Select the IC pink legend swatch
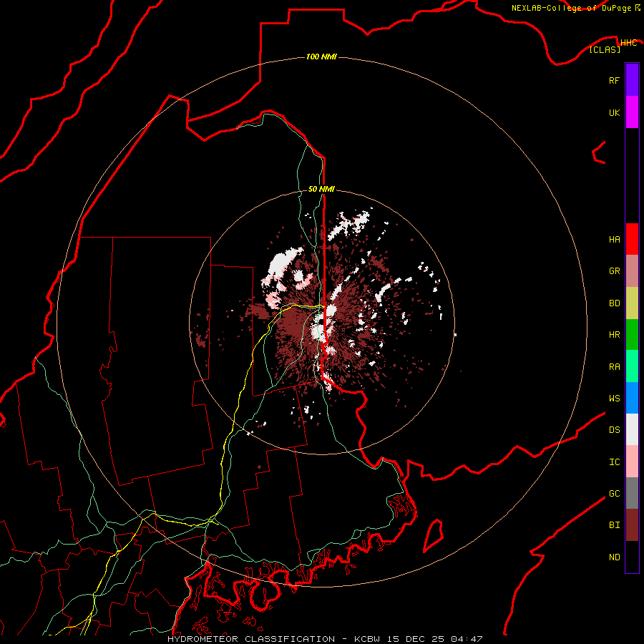This screenshot has width=644, height=644. tap(632, 462)
